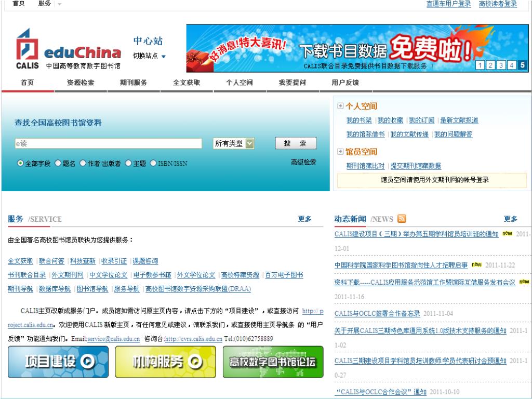Select the 全部字段 radio button
The height and width of the screenshot is (399, 532).
click(x=20, y=163)
